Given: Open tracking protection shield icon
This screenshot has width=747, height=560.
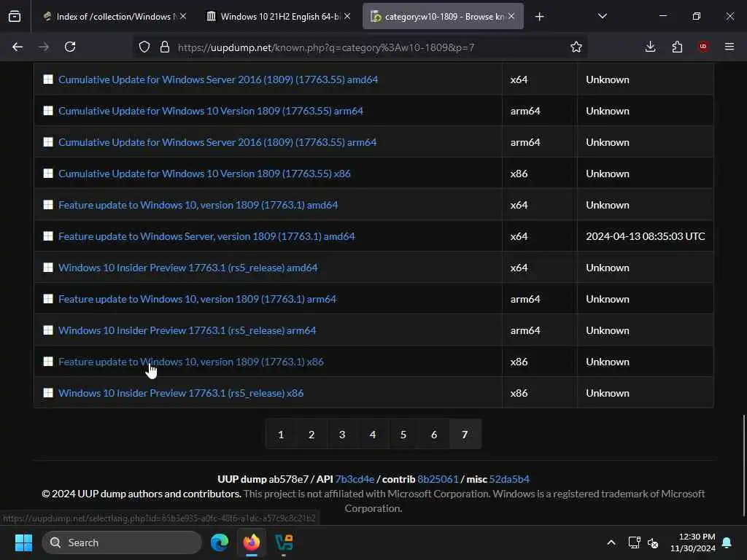Looking at the screenshot, I should point(144,47).
